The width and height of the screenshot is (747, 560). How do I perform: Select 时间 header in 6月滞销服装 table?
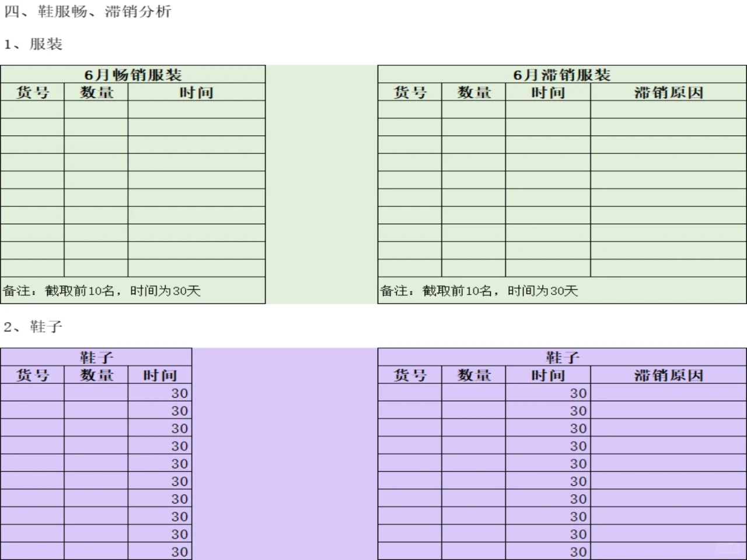(x=548, y=92)
